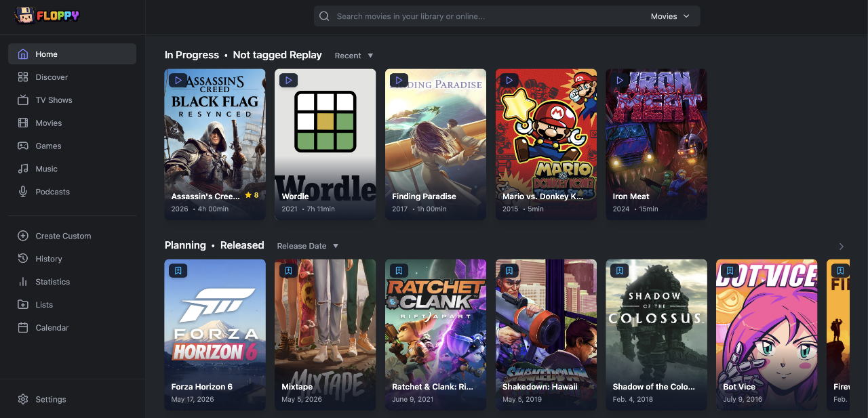The height and width of the screenshot is (418, 868).
Task: Open Lists page
Action: (72, 305)
